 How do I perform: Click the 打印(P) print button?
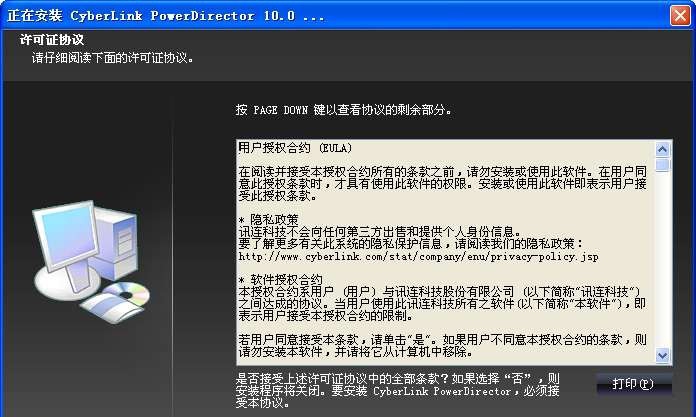click(634, 384)
